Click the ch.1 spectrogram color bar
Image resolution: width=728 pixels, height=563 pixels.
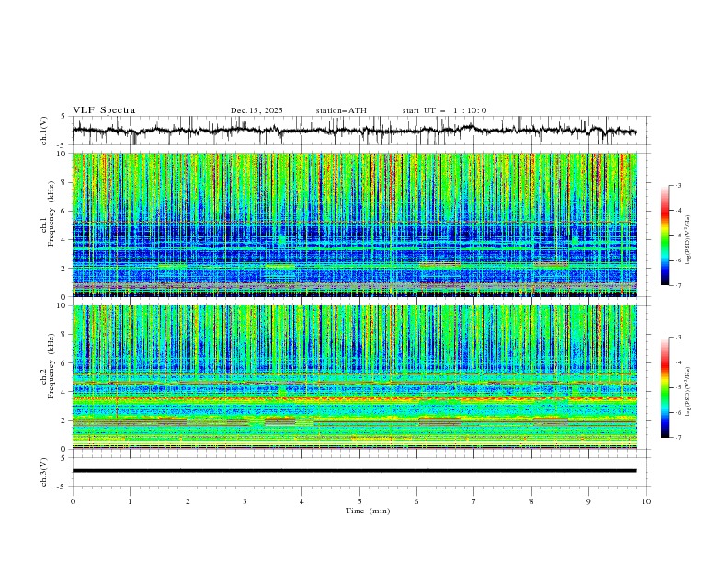pyautogui.click(x=665, y=236)
